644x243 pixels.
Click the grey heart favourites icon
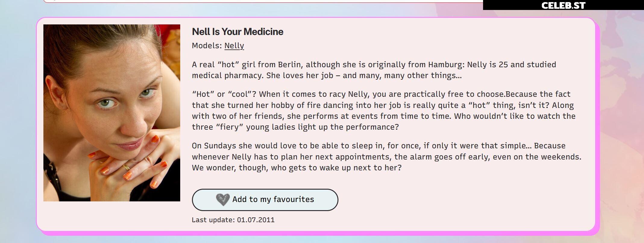click(223, 200)
